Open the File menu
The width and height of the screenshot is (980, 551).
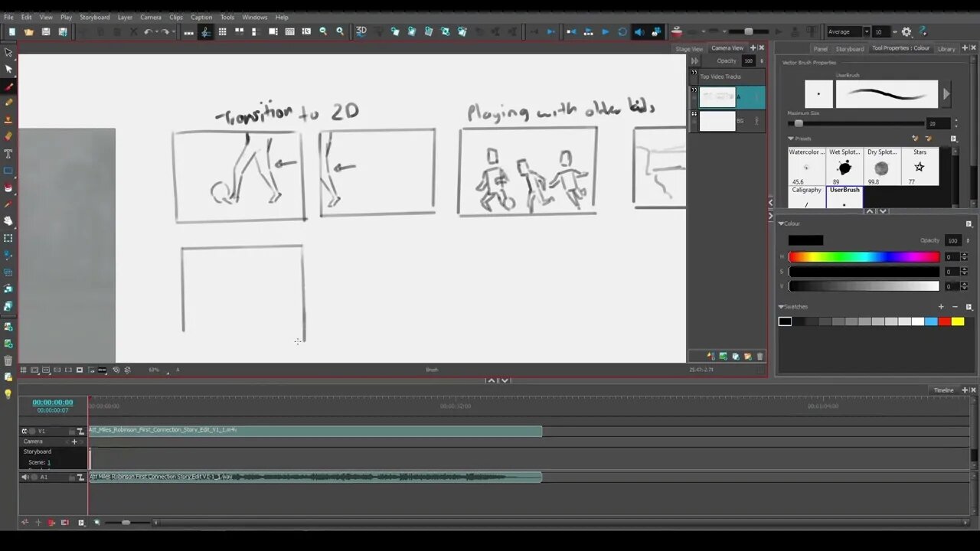pos(8,17)
